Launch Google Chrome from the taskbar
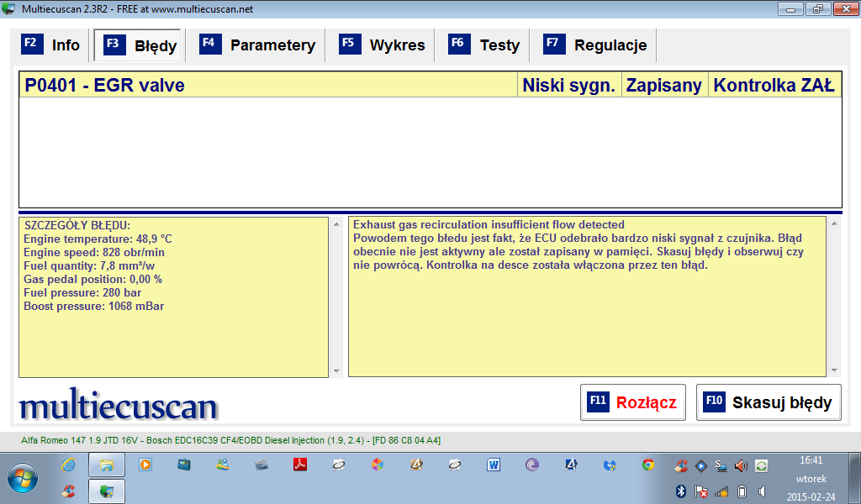 click(x=648, y=465)
